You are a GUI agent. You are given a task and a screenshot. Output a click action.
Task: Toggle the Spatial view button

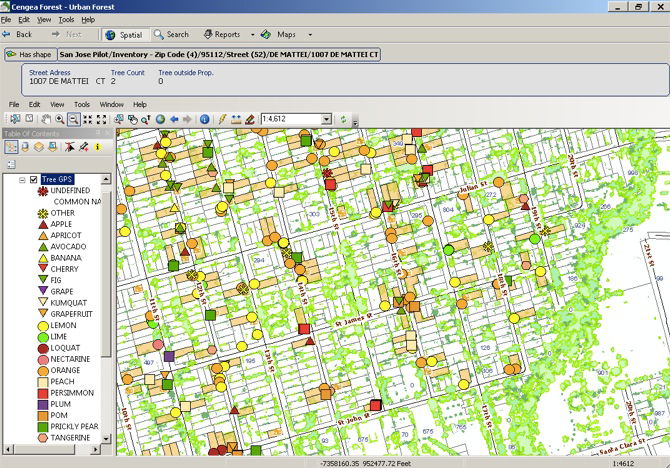click(x=123, y=34)
